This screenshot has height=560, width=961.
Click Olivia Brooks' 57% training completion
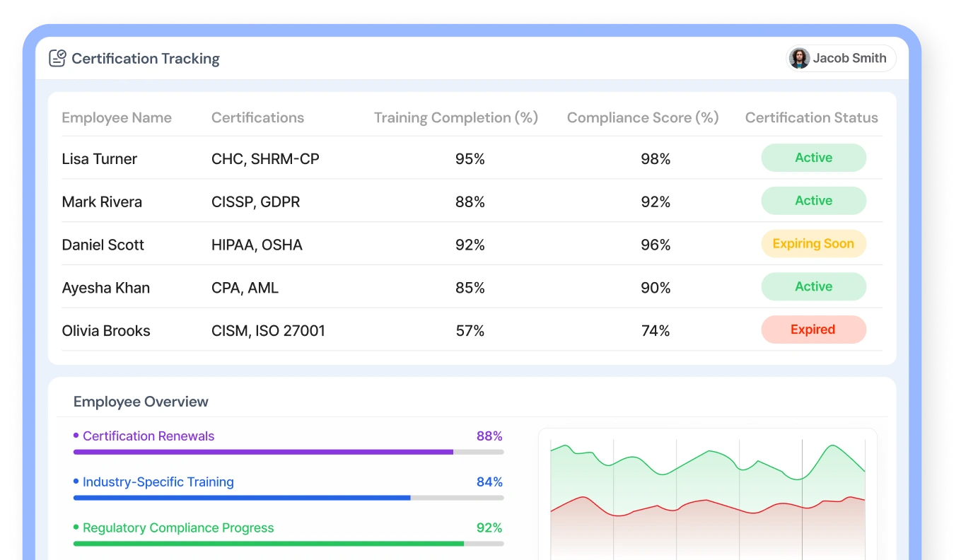point(470,331)
